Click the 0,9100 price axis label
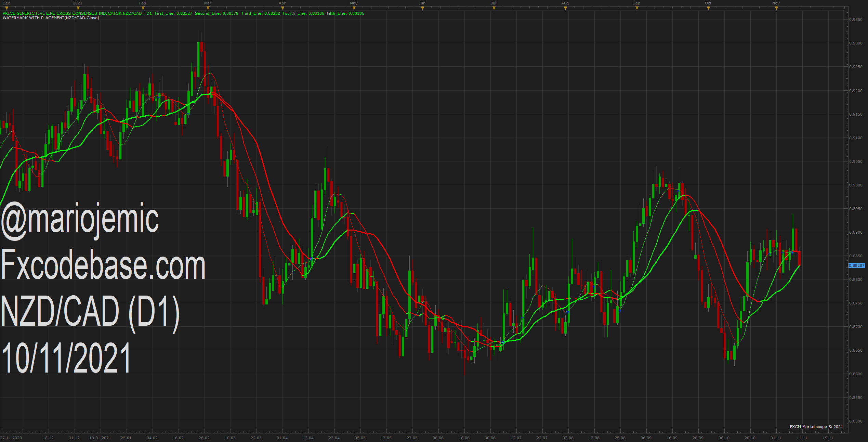The image size is (868, 442). pyautogui.click(x=856, y=138)
